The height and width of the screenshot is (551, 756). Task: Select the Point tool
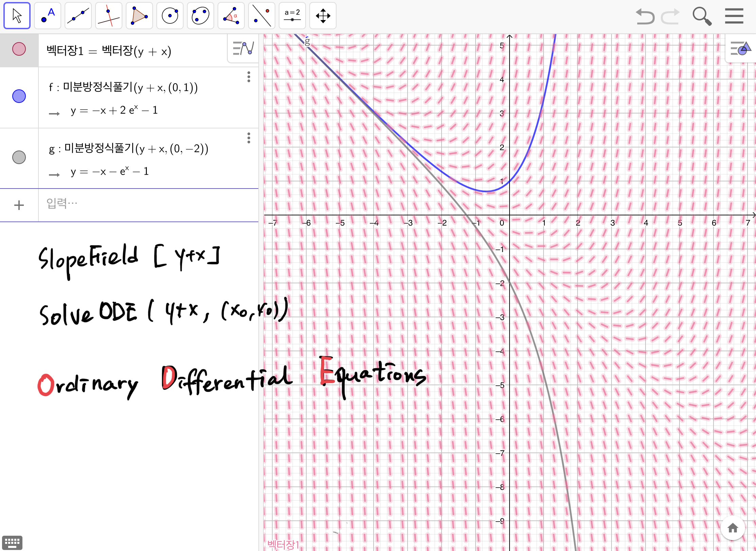click(48, 16)
